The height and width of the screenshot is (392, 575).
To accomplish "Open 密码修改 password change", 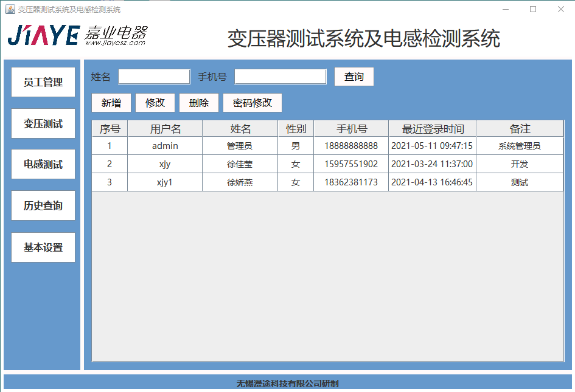I will pos(253,103).
